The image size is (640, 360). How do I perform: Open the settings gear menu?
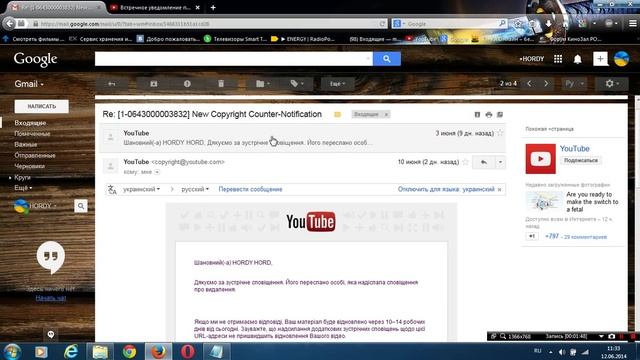point(612,84)
